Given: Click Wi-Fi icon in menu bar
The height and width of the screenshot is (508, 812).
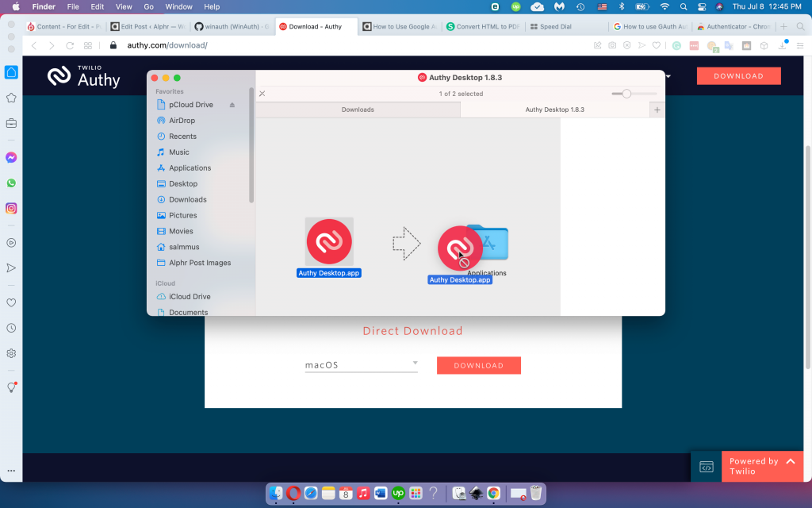Looking at the screenshot, I should tap(665, 6).
